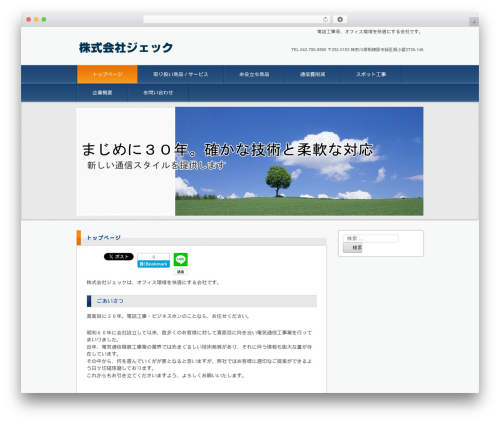The image size is (500, 423).
Task: Click the B! Bookmark share button
Action: pyautogui.click(x=154, y=264)
